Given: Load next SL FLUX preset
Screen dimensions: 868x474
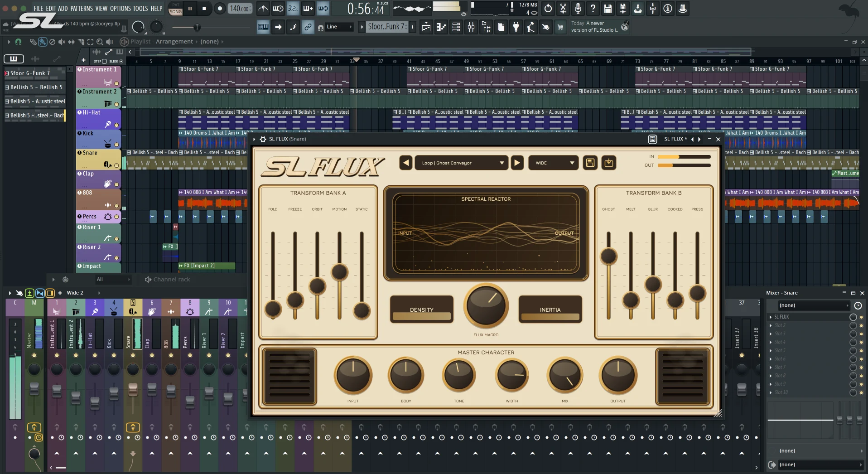Looking at the screenshot, I should 517,163.
